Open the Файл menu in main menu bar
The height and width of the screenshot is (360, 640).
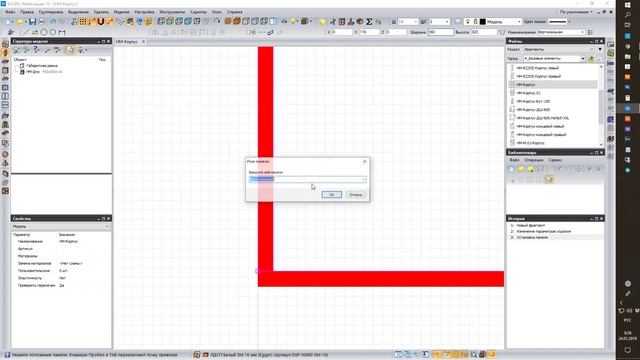click(10, 12)
